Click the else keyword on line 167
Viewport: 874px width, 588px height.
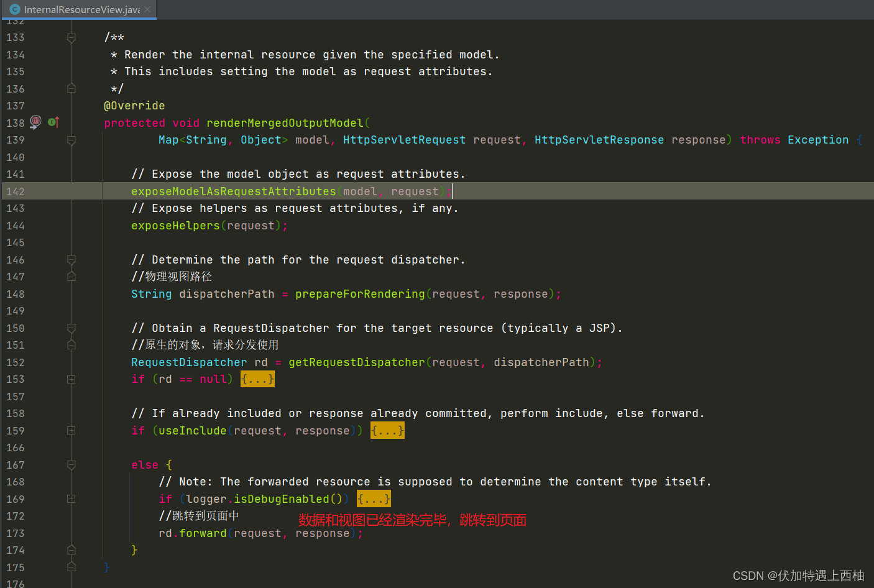coord(145,465)
